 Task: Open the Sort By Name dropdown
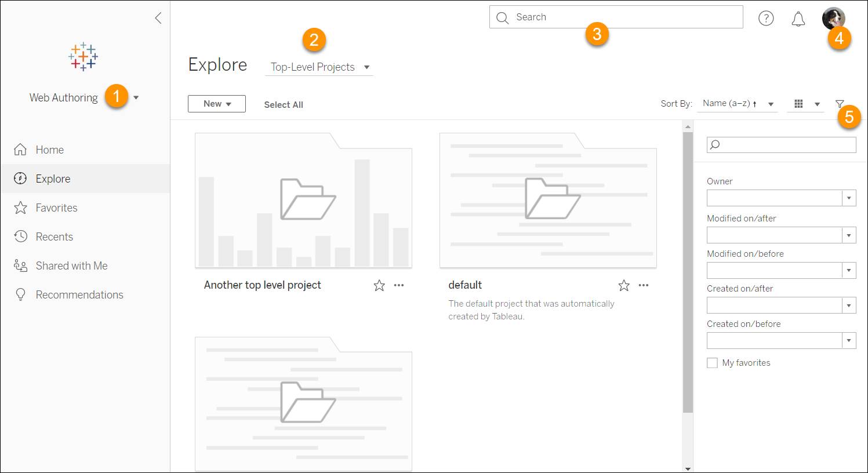pos(737,103)
